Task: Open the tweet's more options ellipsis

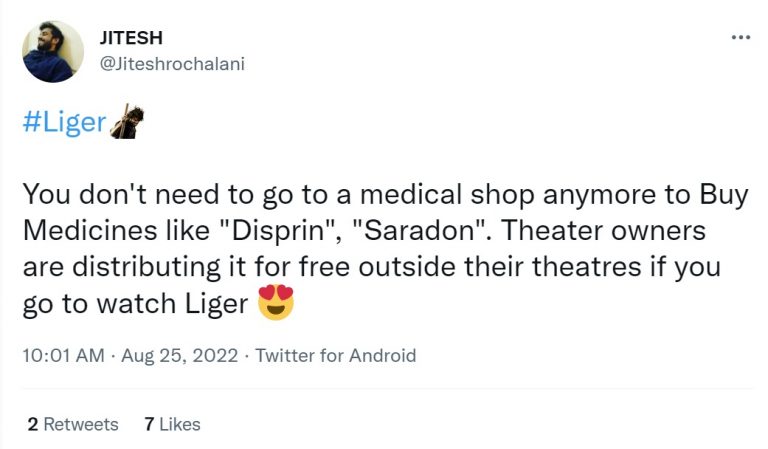Action: (740, 38)
